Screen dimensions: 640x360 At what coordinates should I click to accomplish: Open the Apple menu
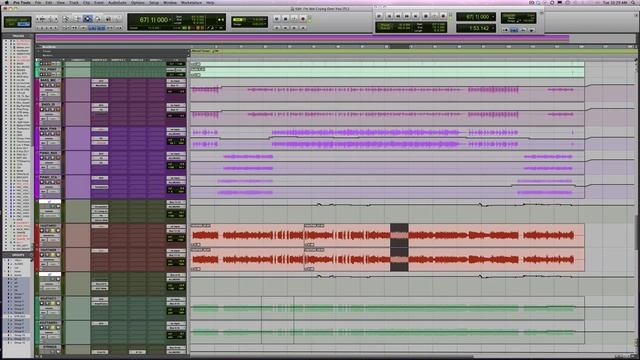(x=6, y=2)
